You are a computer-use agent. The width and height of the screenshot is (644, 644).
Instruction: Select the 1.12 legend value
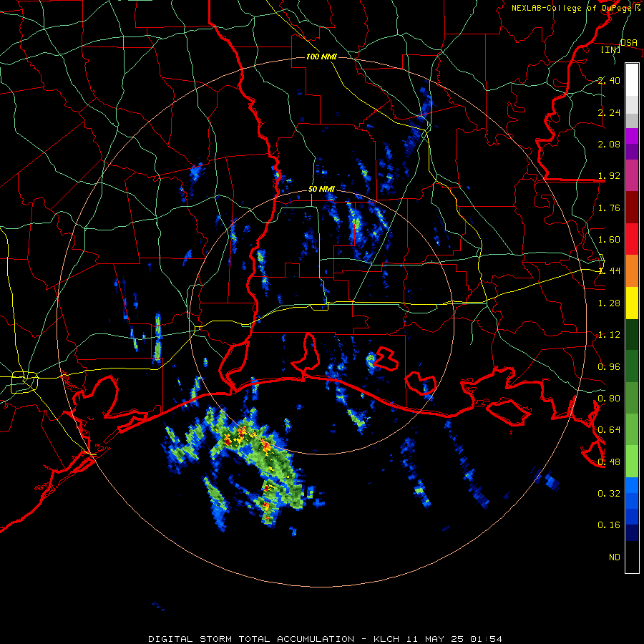coord(609,335)
